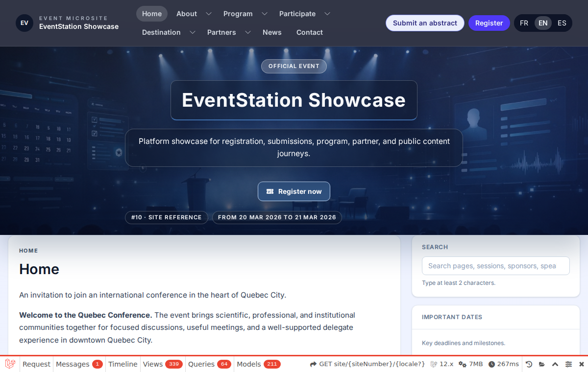Image resolution: width=588 pixels, height=372 pixels.
Task: Click the 267ms request duration indicator
Action: tap(503, 364)
